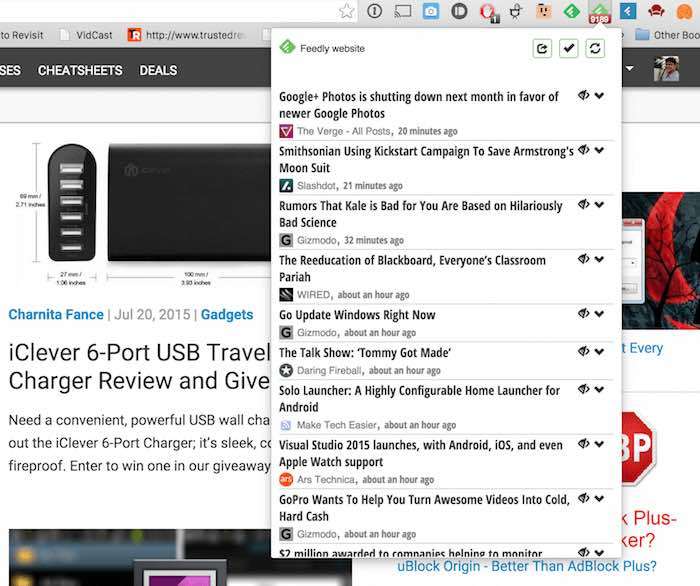
Task: Click the Gizmodo icon under Kale article
Action: pyautogui.click(x=286, y=241)
